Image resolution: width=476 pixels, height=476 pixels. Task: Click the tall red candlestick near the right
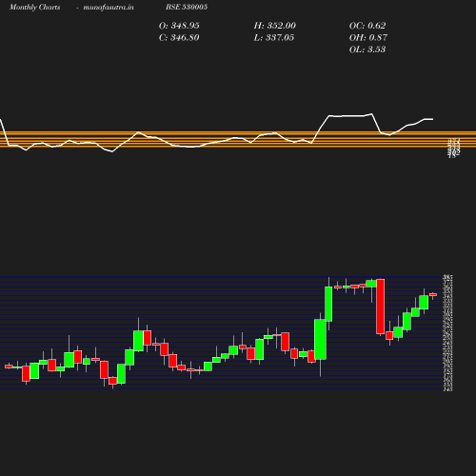pyautogui.click(x=380, y=307)
